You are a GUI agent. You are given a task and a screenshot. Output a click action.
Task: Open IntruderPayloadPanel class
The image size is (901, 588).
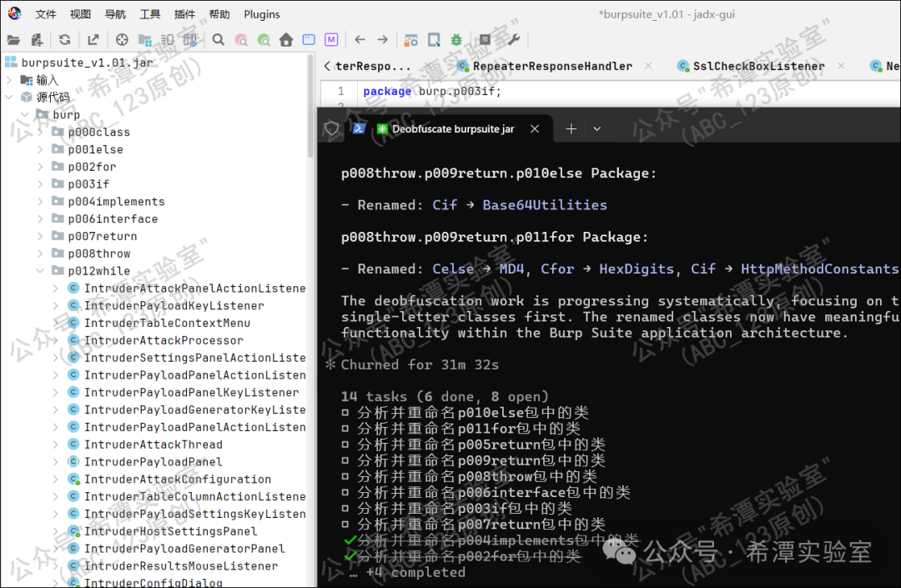145,462
